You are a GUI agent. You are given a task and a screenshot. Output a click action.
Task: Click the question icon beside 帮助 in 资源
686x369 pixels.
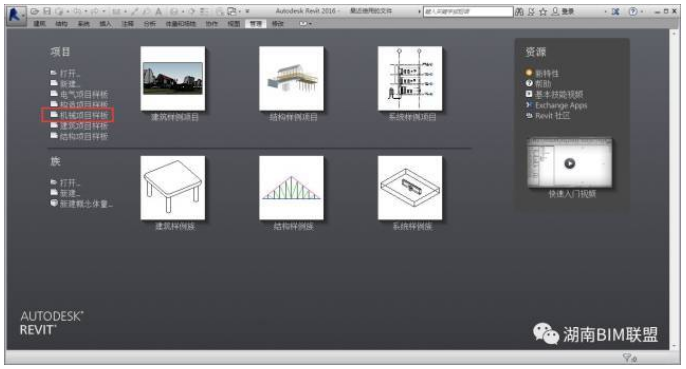pos(529,83)
